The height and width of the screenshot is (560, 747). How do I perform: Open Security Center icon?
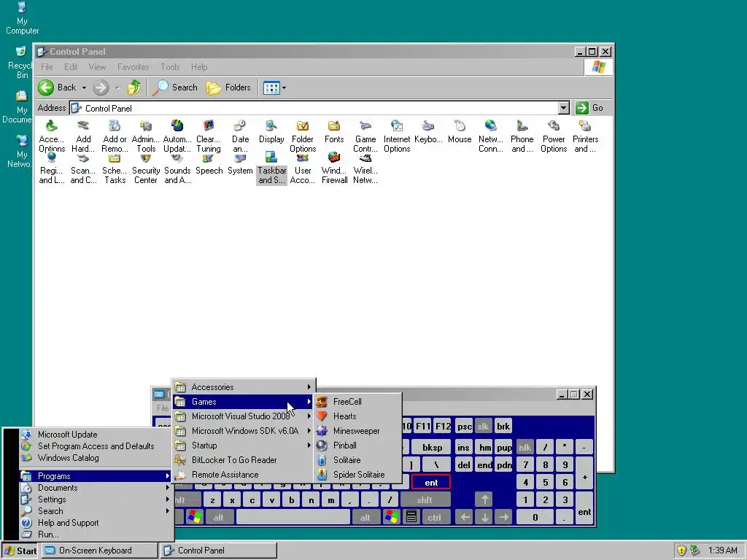point(146,169)
